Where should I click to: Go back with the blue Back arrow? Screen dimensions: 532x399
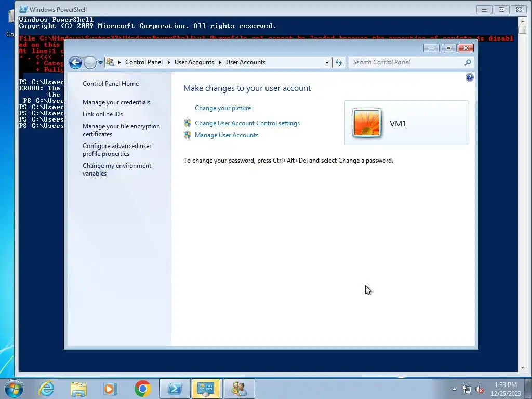tap(75, 62)
